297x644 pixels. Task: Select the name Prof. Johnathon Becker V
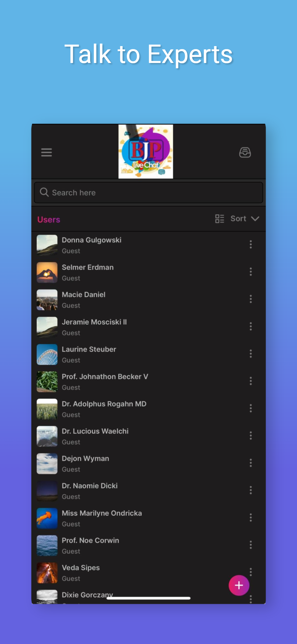click(x=105, y=377)
